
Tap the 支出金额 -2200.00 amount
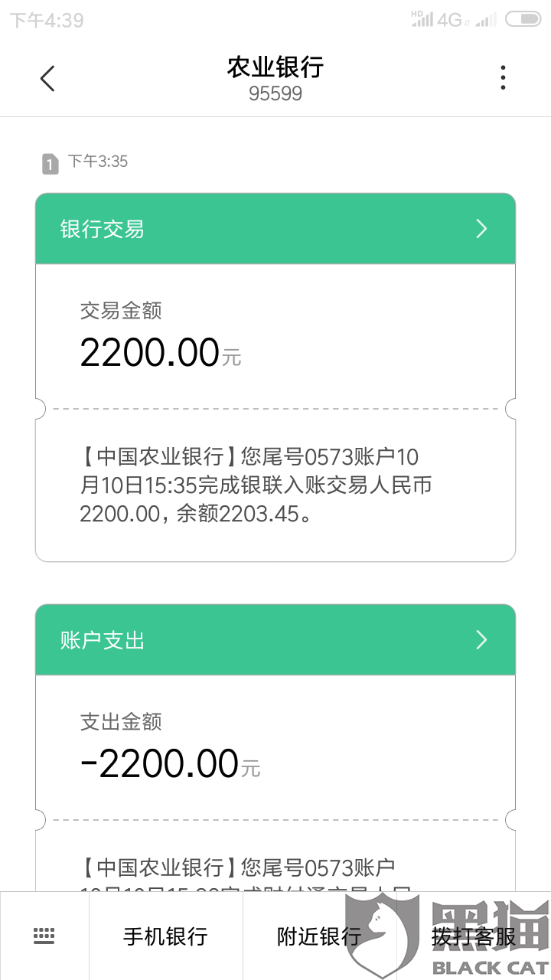tap(160, 764)
